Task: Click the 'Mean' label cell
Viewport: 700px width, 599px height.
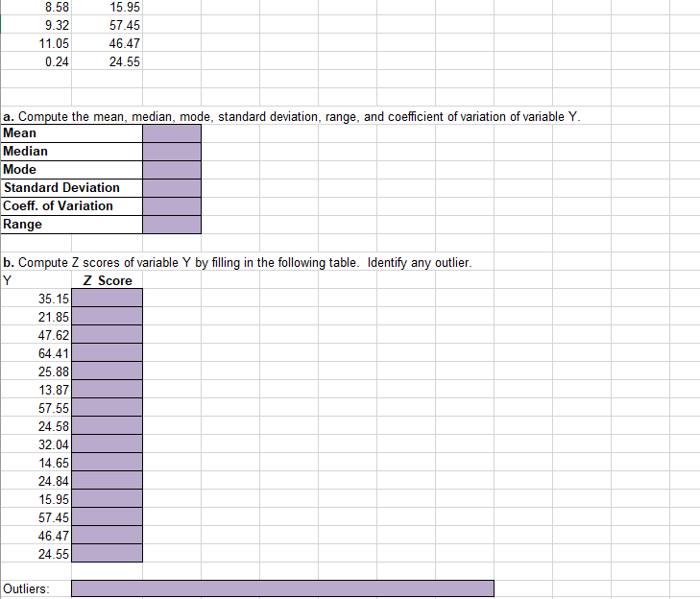Action: (71, 133)
